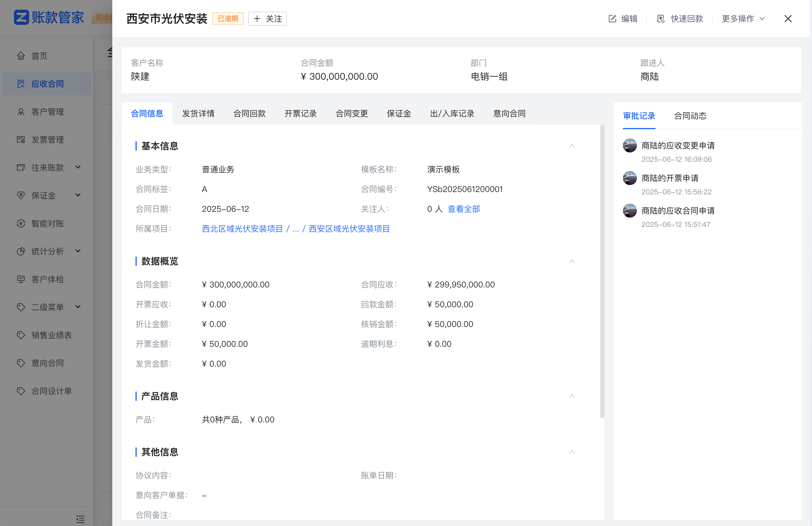Open 首页 home icon in sidebar
The height and width of the screenshot is (526, 812).
[21, 56]
